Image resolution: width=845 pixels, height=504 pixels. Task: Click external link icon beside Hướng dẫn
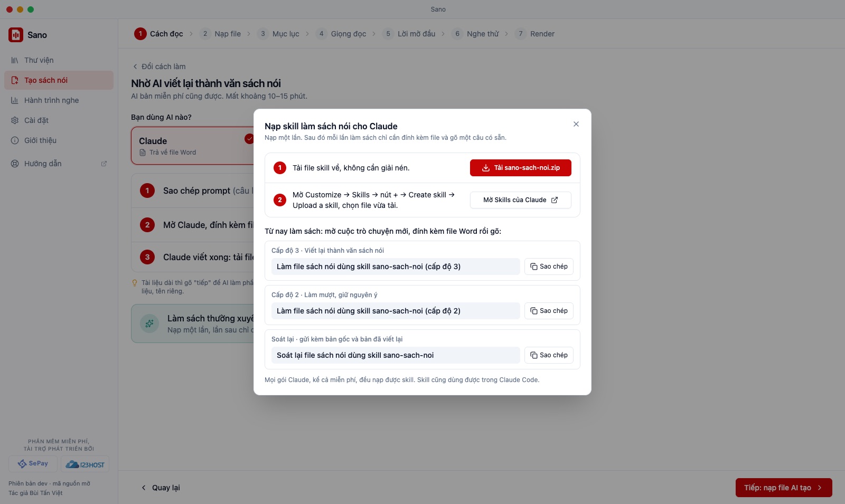104,164
